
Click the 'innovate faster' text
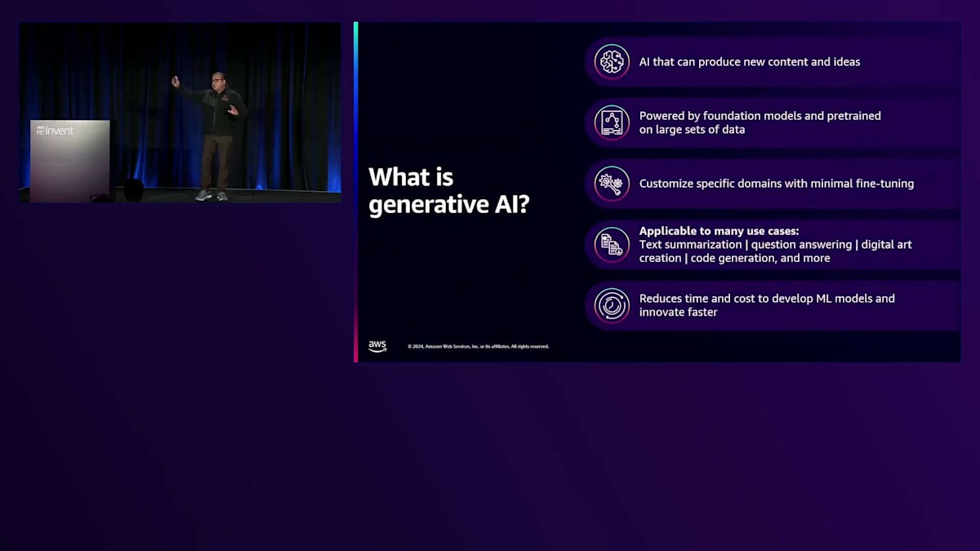[x=679, y=312]
